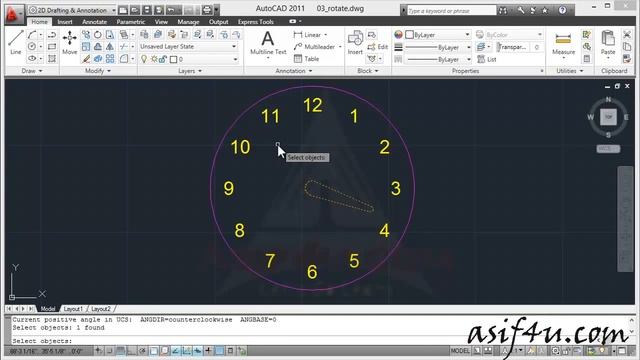Open the Layer Properties manager icon
Image resolution: width=640 pixels, height=360 pixels.
click(144, 35)
